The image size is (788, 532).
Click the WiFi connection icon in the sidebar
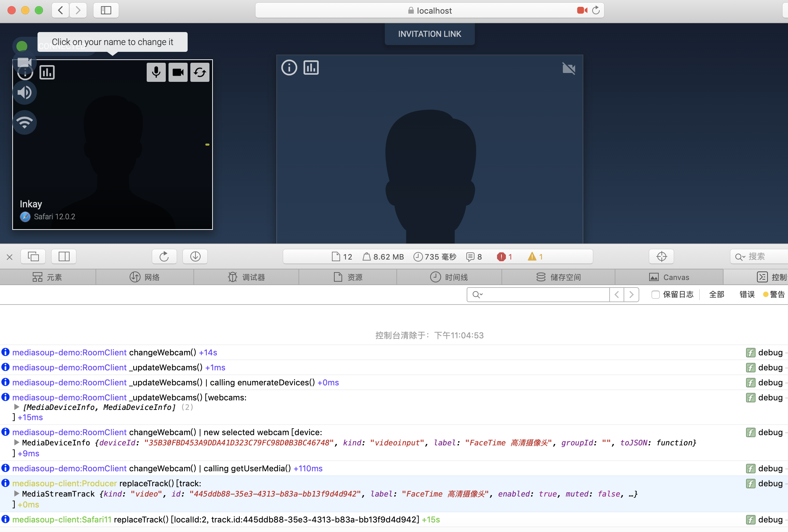[x=25, y=122]
